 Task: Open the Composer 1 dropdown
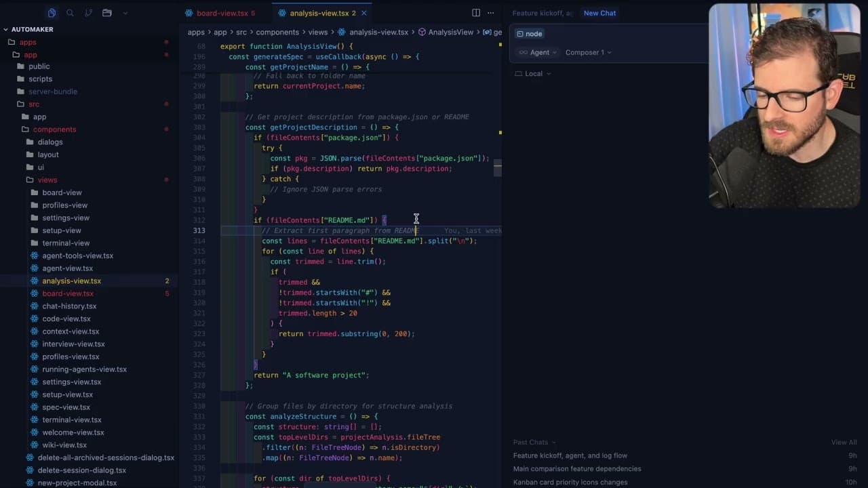[x=587, y=52]
